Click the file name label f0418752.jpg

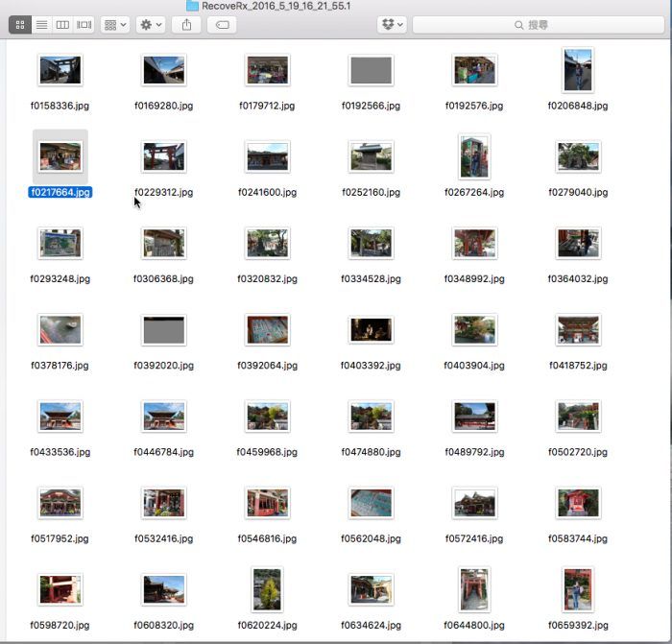[578, 366]
